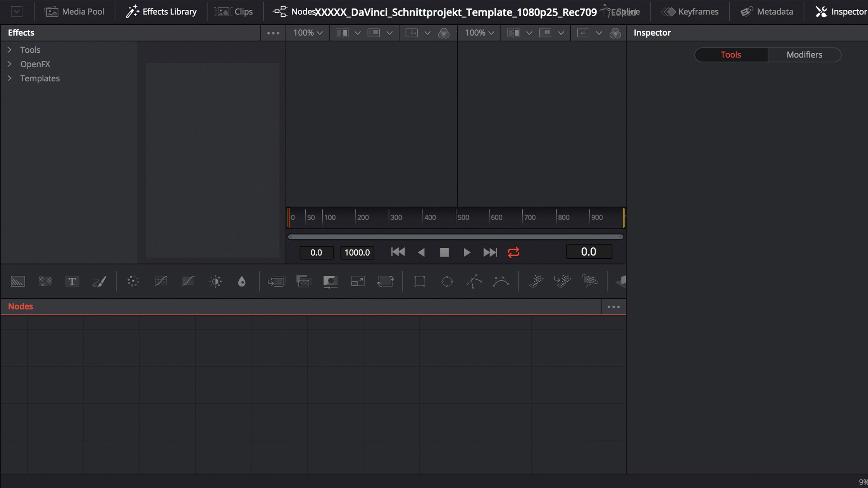Open left viewer sub view options arrow
Image resolution: width=868 pixels, height=488 pixels.
click(x=389, y=33)
